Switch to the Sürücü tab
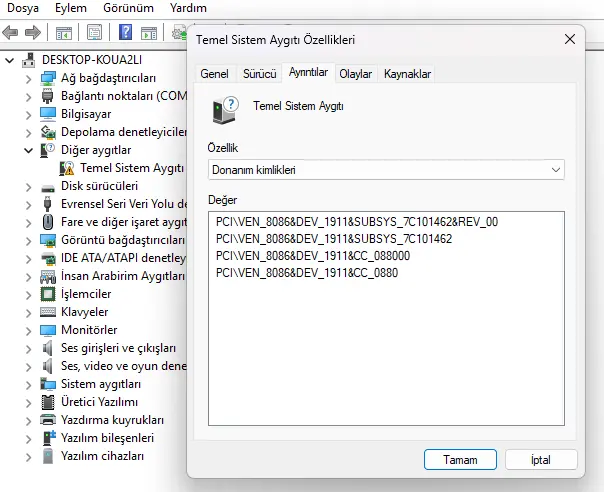The width and height of the screenshot is (604, 492). point(259,74)
